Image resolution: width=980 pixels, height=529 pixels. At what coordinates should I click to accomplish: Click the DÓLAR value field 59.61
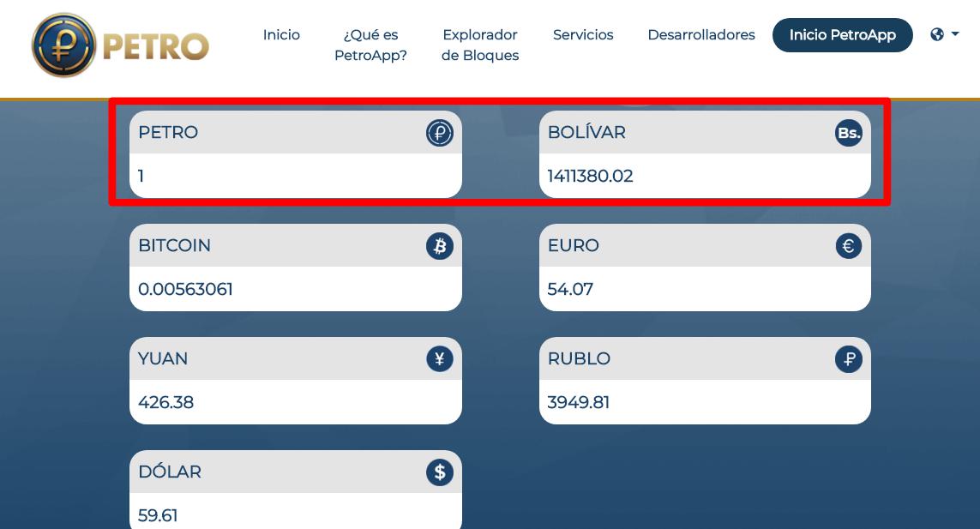point(296,513)
